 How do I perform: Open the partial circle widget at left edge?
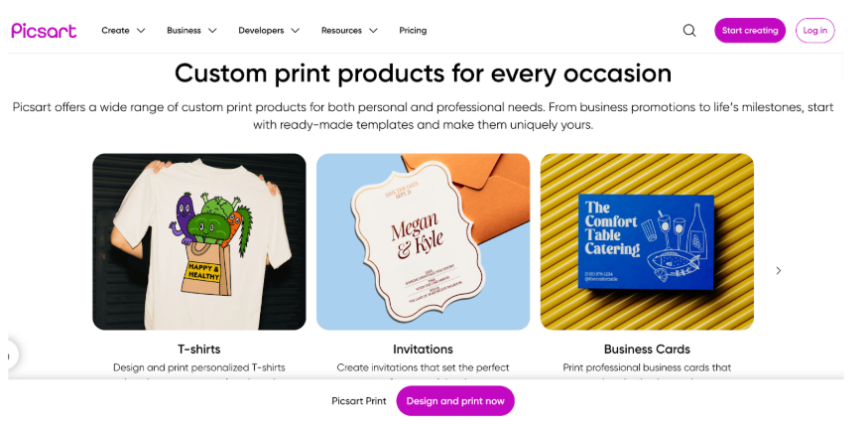click(x=11, y=355)
